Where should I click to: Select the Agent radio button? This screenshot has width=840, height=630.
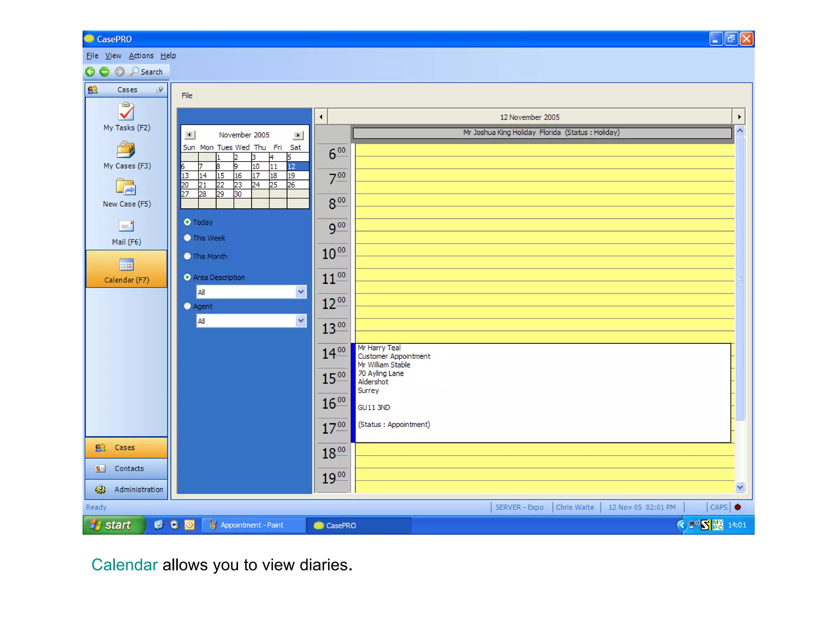[x=187, y=306]
